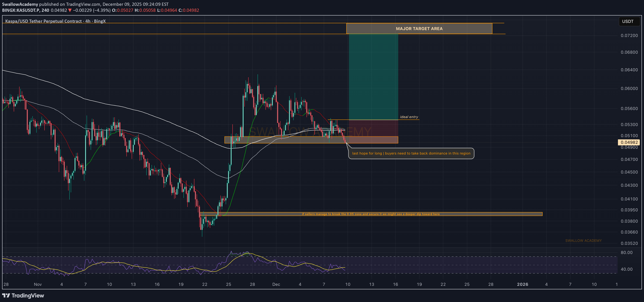Click the Dec label on time axis
This screenshot has width=644, height=302.
click(x=276, y=284)
